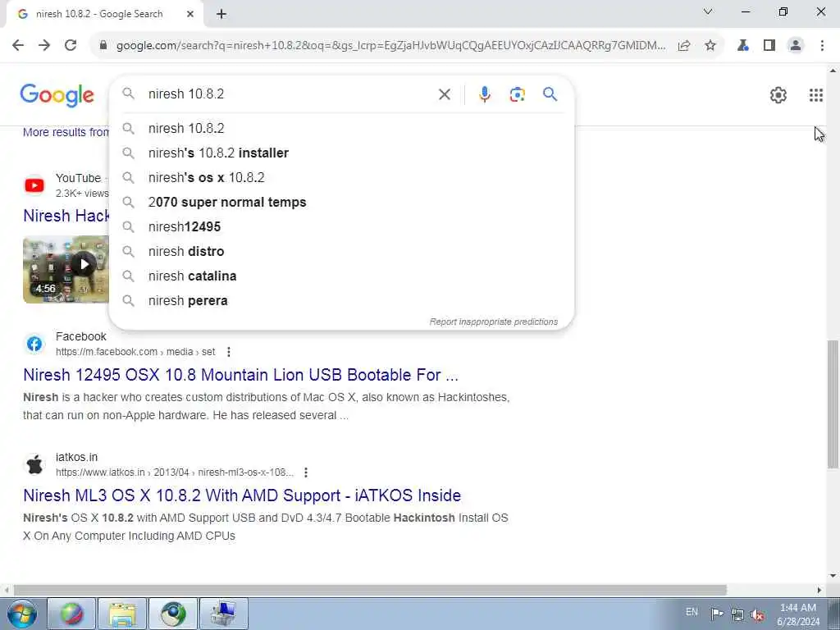Open Google quick settings gear
The height and width of the screenshot is (630, 840).
778,95
